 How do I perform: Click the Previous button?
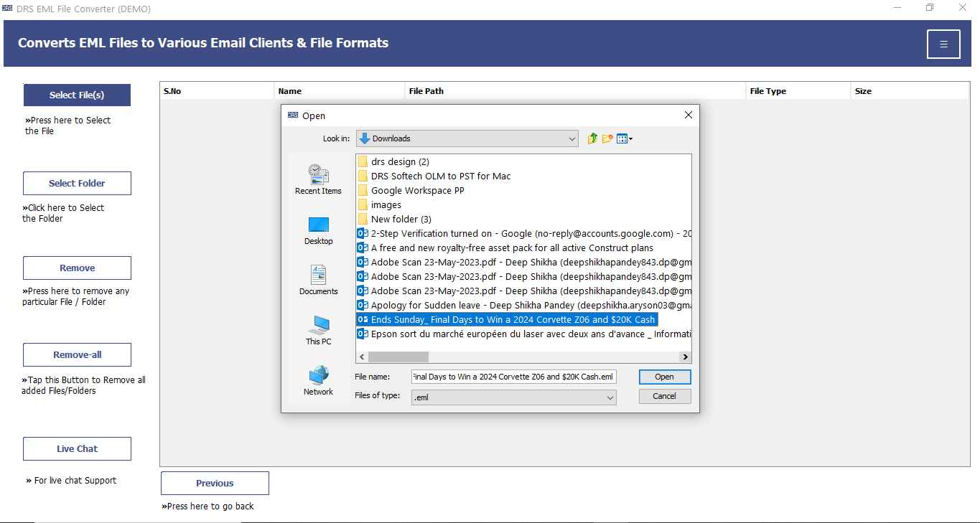215,483
